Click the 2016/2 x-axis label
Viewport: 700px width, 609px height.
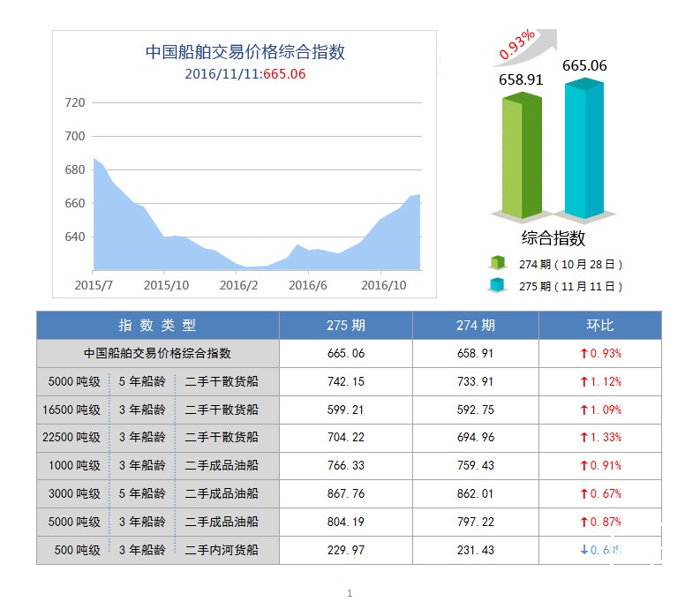[238, 285]
